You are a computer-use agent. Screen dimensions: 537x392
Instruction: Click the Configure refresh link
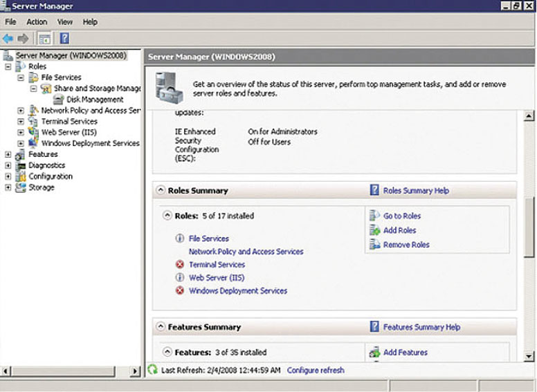(315, 371)
